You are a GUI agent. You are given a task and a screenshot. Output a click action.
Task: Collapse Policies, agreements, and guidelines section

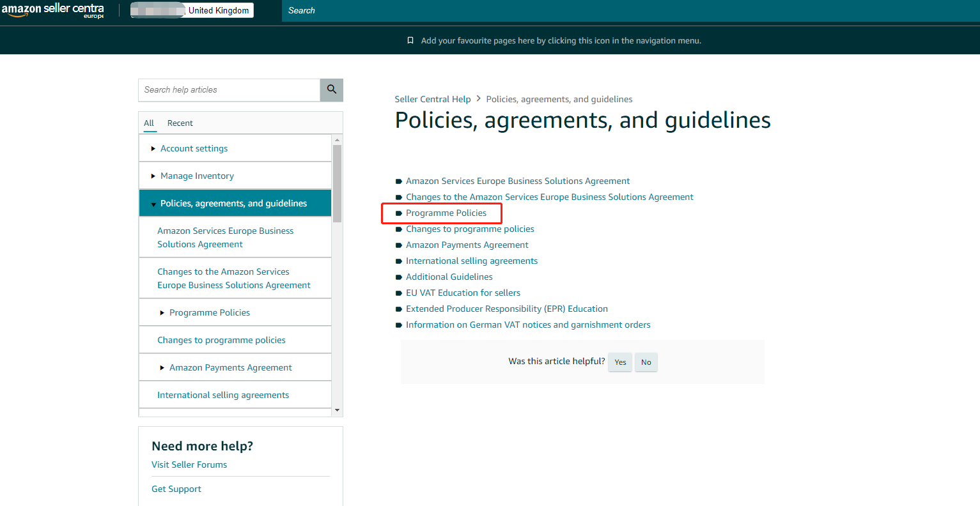[153, 204]
